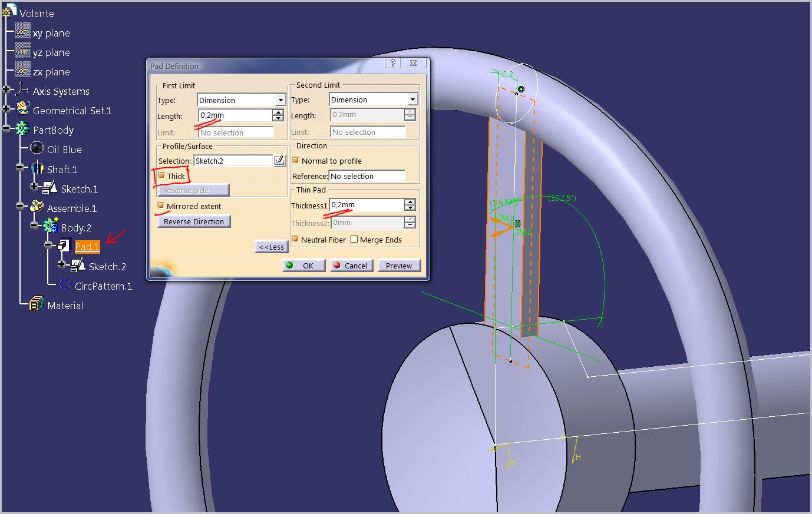Click the (102,5°) angle dimension
Image resolution: width=812 pixels, height=514 pixels.
click(562, 198)
